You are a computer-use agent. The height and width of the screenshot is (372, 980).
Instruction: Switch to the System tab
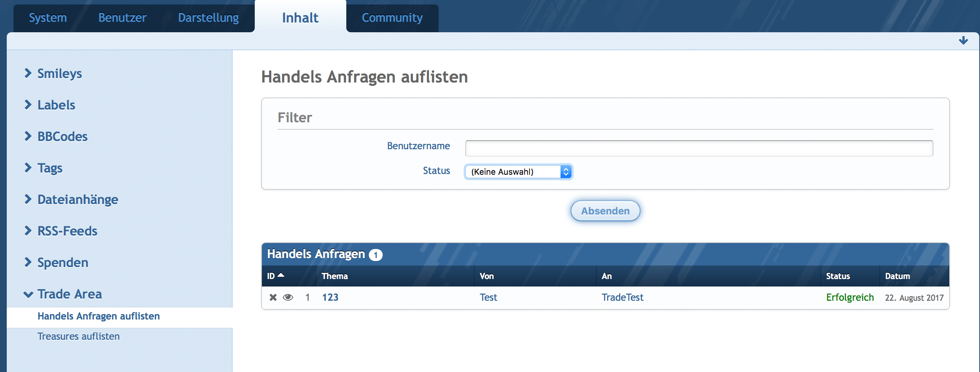48,18
